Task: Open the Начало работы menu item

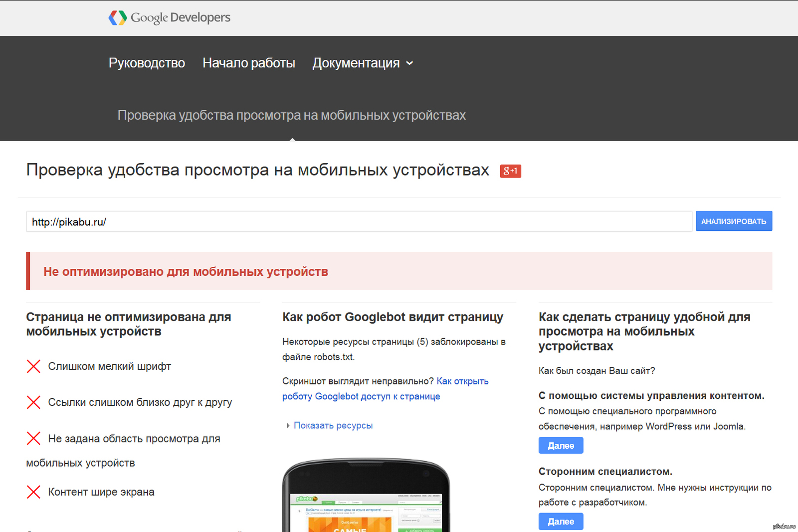Action: [x=249, y=63]
